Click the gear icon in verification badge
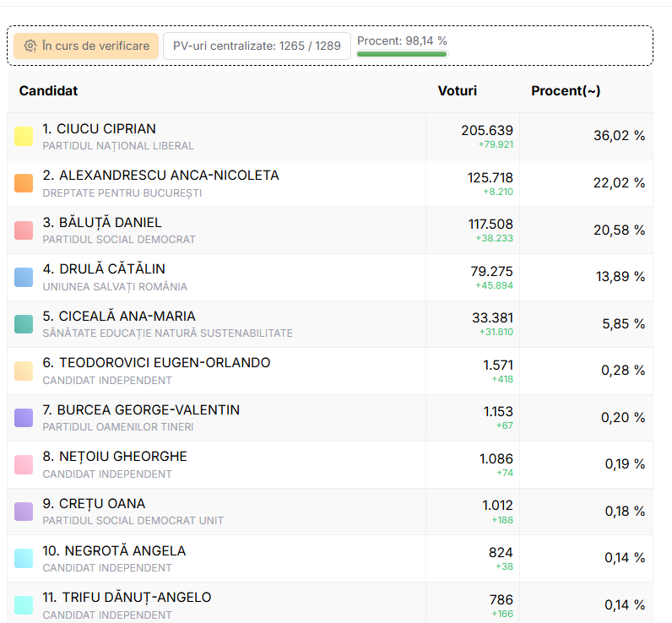The image size is (672, 623). coord(30,46)
